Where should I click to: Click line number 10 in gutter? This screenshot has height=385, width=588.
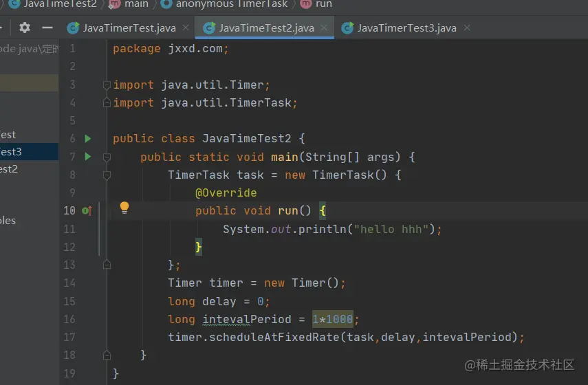69,210
